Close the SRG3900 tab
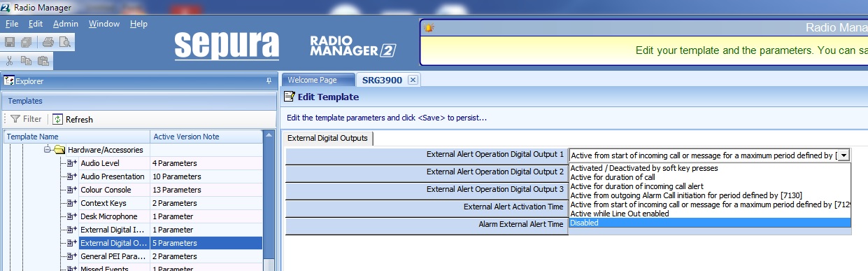868x271 pixels. coord(413,80)
